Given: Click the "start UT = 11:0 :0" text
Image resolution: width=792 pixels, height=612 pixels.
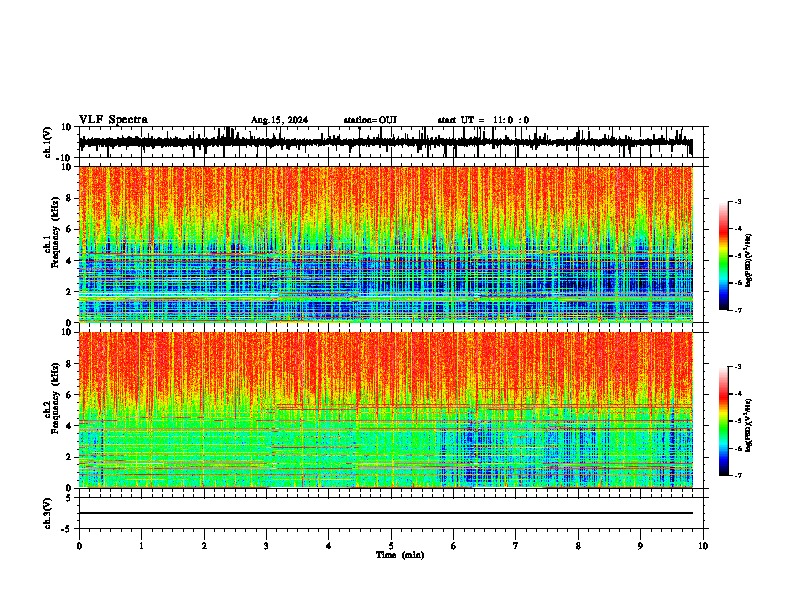Looking at the screenshot, I should [x=483, y=120].
